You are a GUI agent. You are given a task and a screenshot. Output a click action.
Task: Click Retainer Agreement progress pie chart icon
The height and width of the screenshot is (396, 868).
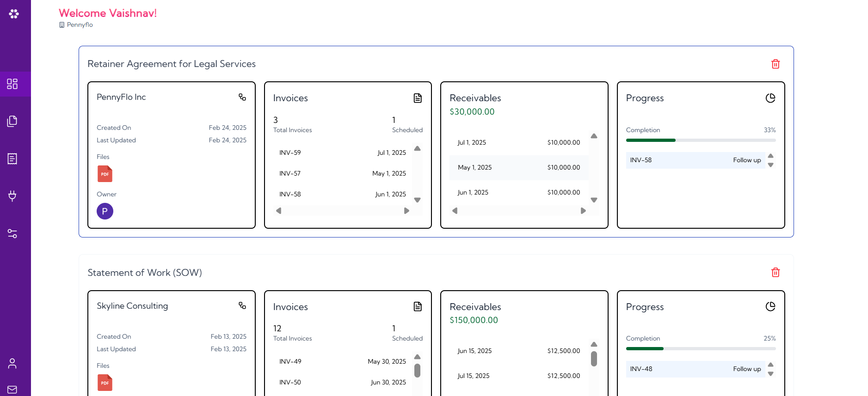coord(770,98)
